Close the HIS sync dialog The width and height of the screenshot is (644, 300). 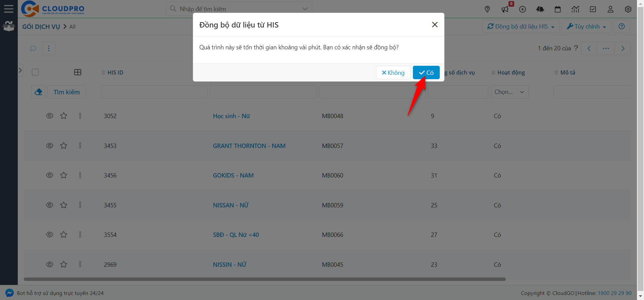pyautogui.click(x=435, y=24)
